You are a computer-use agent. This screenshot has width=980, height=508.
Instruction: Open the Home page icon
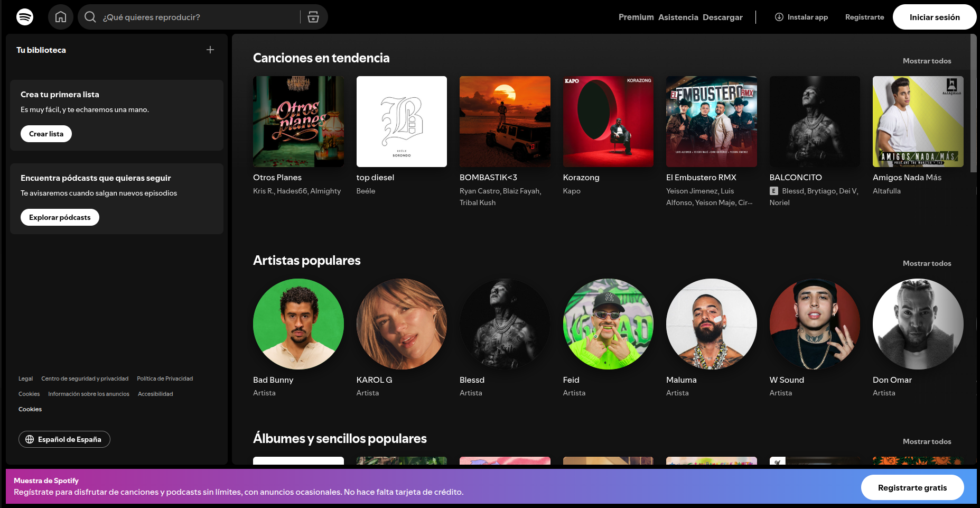point(60,16)
